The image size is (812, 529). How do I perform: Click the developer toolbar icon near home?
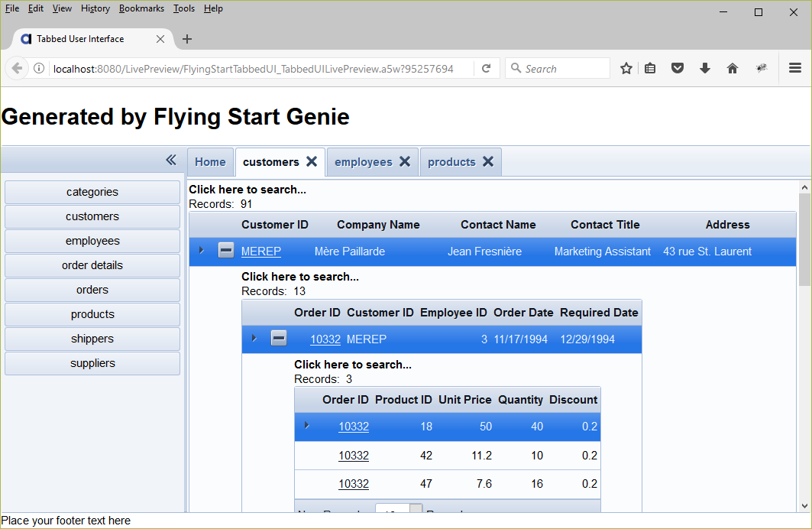point(762,68)
